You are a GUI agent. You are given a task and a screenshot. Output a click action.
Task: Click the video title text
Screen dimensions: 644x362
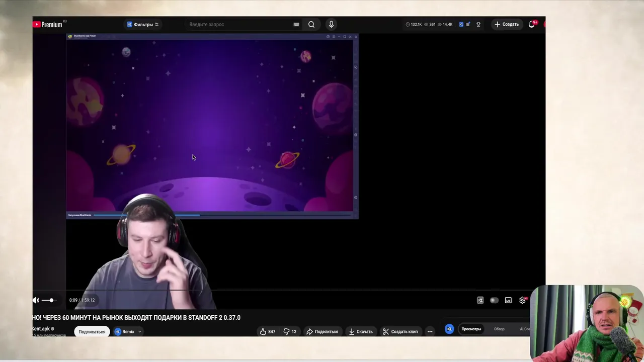coord(136,318)
